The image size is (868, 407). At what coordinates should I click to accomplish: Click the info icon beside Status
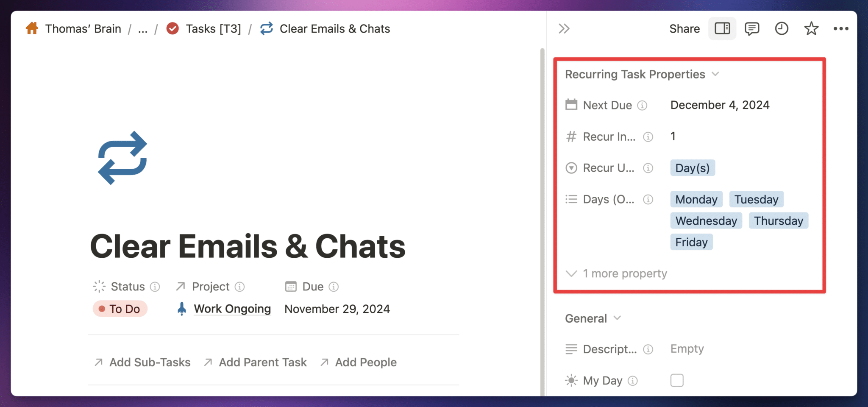156,287
